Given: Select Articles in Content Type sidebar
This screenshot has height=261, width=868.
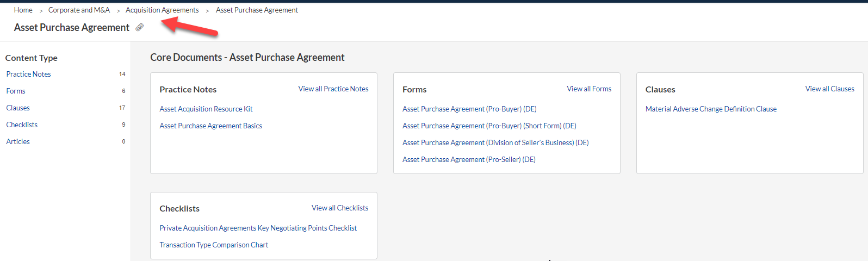Looking at the screenshot, I should (18, 141).
